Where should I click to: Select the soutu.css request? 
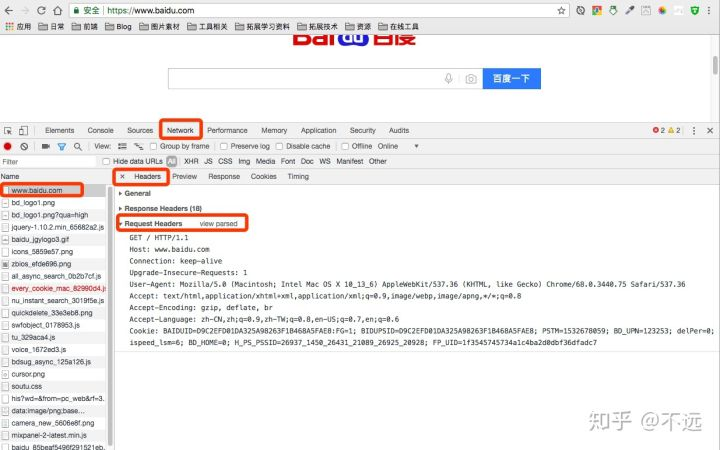pyautogui.click(x=53, y=386)
